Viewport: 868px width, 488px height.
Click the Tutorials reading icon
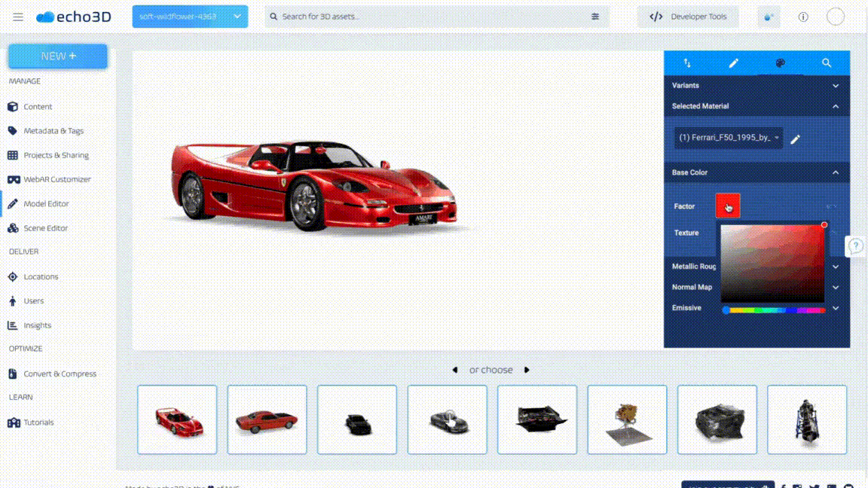pyautogui.click(x=14, y=422)
